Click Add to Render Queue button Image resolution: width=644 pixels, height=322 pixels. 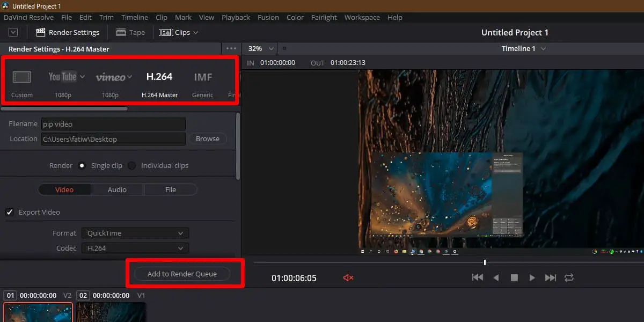tap(182, 274)
